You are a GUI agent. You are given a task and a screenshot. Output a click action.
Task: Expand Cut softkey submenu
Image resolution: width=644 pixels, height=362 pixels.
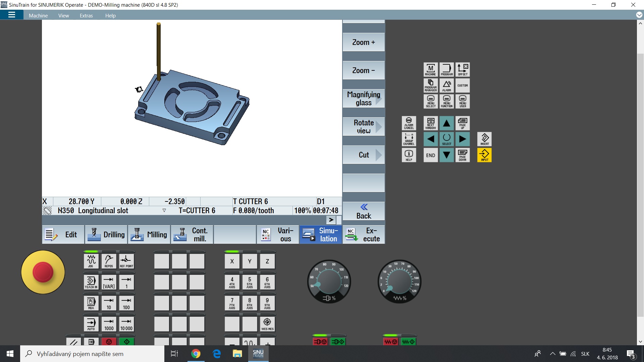click(x=364, y=155)
